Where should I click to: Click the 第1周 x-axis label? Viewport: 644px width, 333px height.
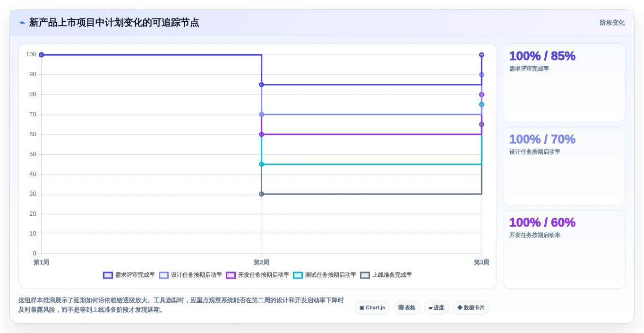(x=41, y=263)
